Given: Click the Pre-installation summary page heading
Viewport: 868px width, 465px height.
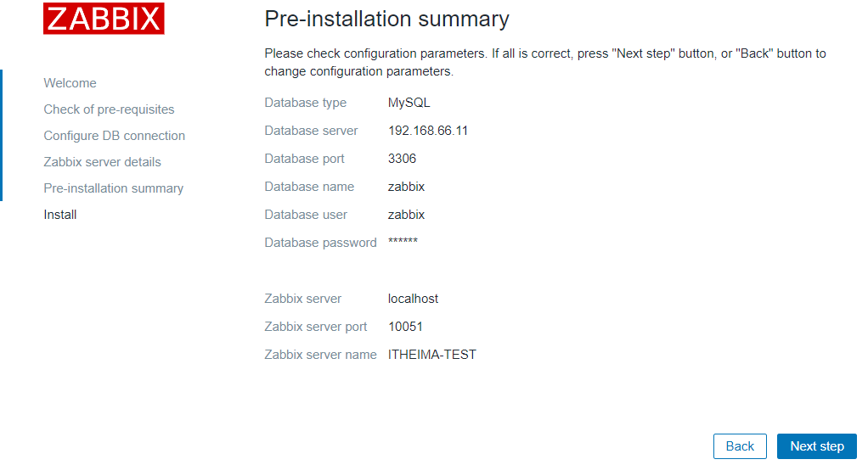Looking at the screenshot, I should tap(386, 19).
